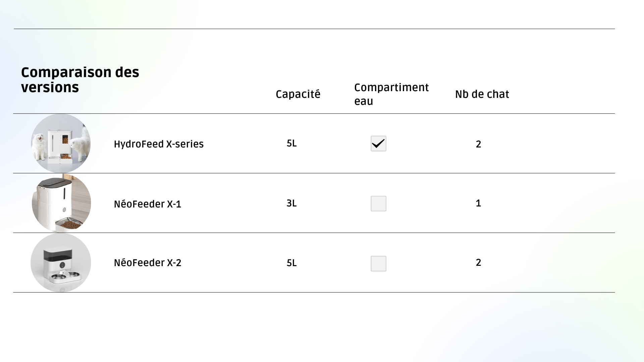
Task: Select the 3L capacity value
Action: pos(291,203)
